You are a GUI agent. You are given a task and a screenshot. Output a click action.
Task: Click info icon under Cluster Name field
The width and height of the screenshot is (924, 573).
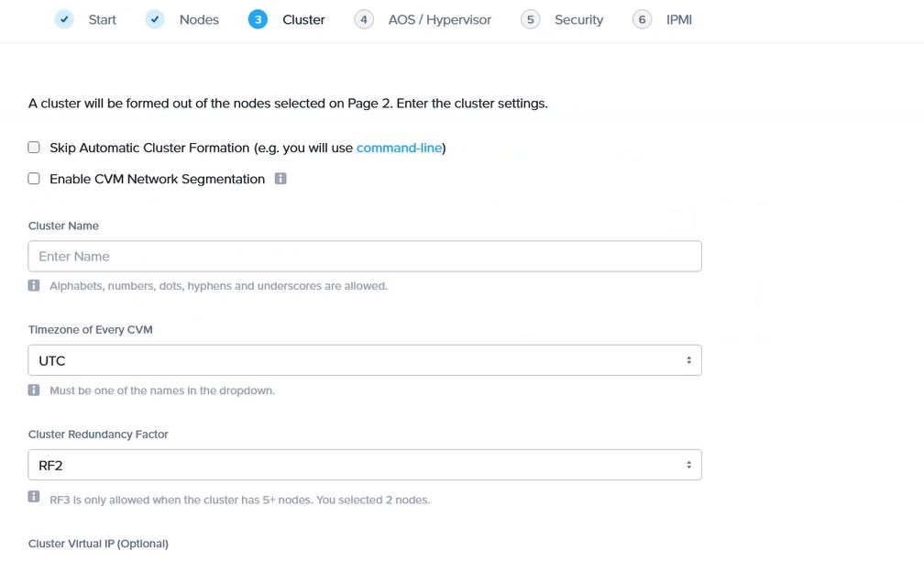tap(34, 286)
